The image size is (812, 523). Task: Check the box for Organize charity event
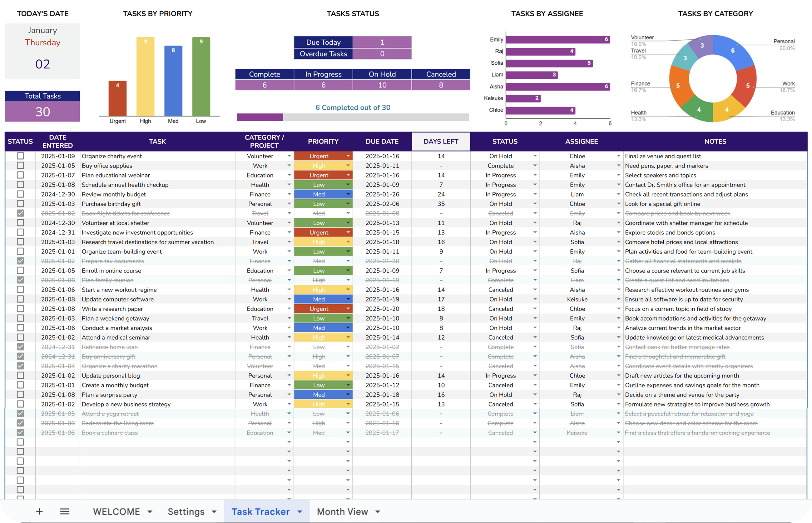pyautogui.click(x=20, y=156)
